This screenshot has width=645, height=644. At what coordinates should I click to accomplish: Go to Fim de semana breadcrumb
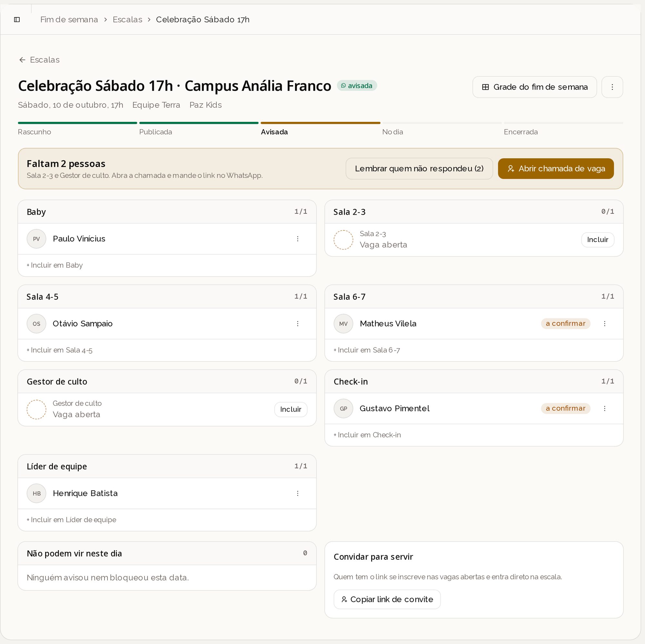click(x=69, y=20)
